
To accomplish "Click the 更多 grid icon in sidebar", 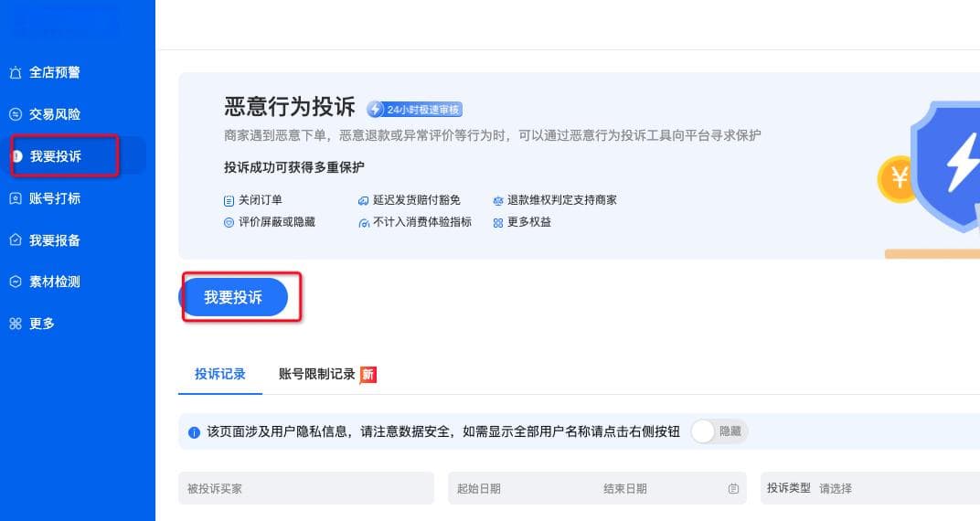I will (16, 324).
